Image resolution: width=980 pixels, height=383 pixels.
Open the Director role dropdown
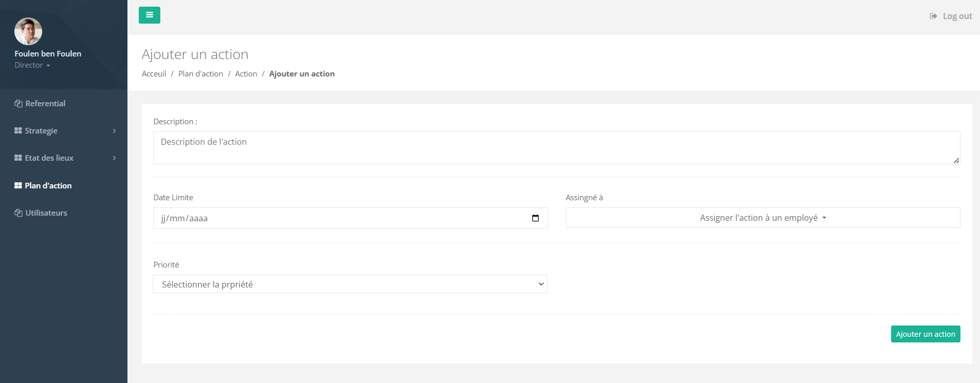[32, 65]
